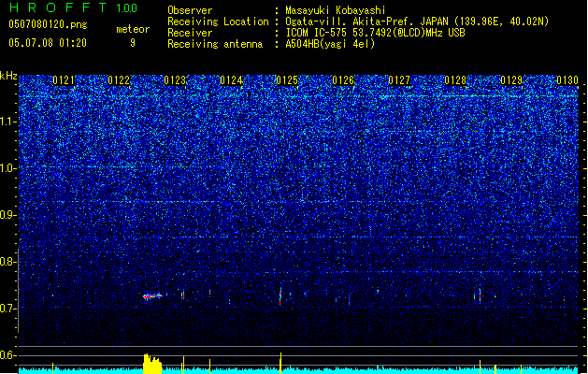Viewport: 588px width, 374px height.
Task: Click the 0122 time marker
Action: pyautogui.click(x=119, y=80)
